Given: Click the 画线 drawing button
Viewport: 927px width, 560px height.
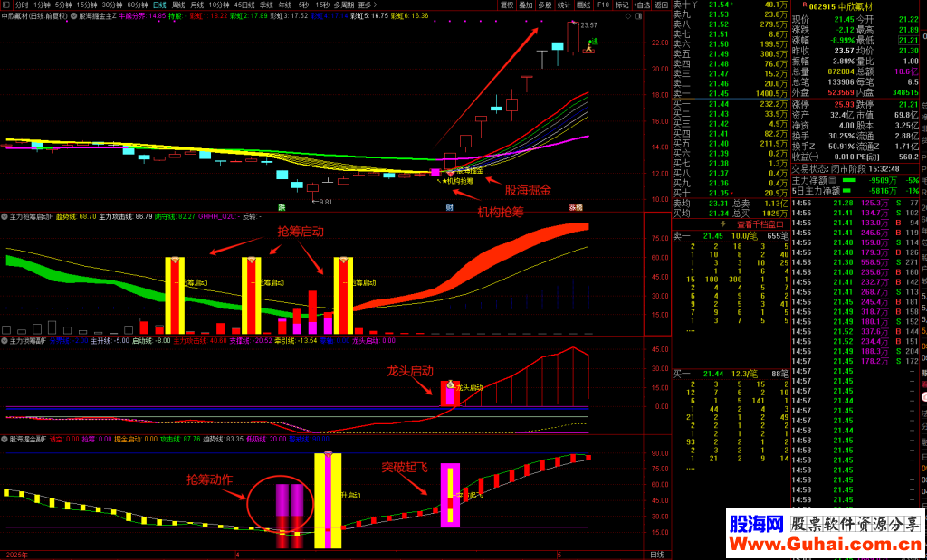Looking at the screenshot, I should tap(584, 5).
